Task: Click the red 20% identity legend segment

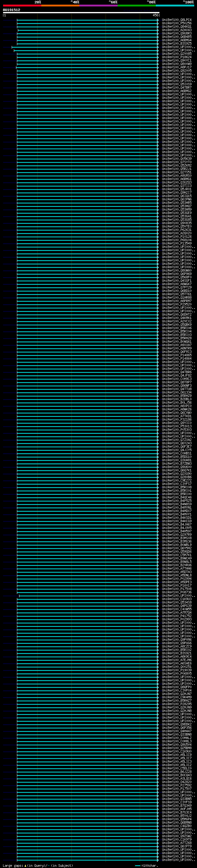Action: click(22, 6)
